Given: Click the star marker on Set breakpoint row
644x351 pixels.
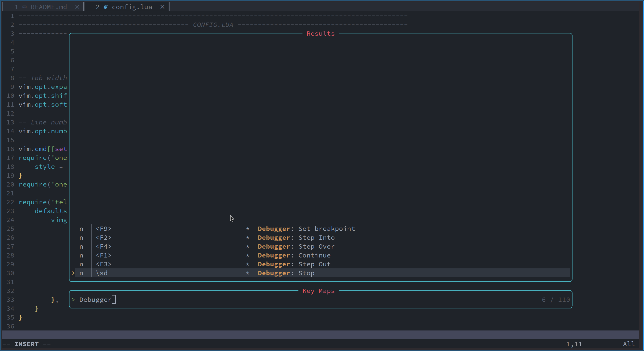Looking at the screenshot, I should 248,229.
